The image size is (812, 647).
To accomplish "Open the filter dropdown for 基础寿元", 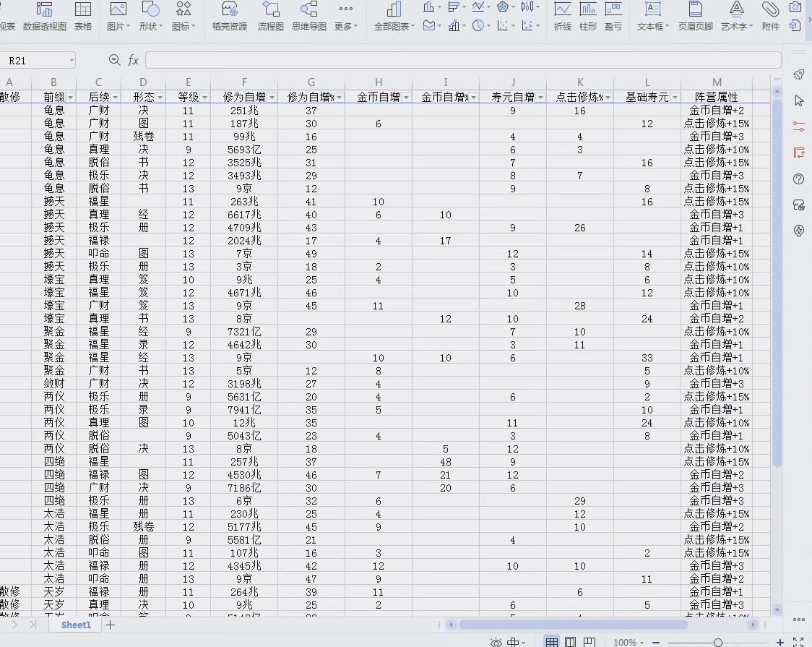I will (x=675, y=98).
